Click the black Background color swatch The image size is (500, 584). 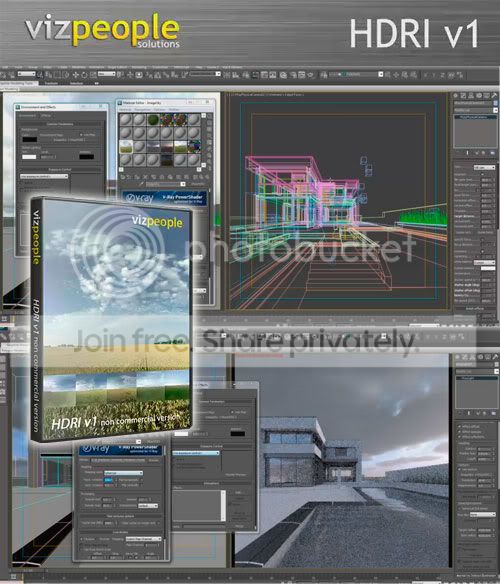point(29,139)
